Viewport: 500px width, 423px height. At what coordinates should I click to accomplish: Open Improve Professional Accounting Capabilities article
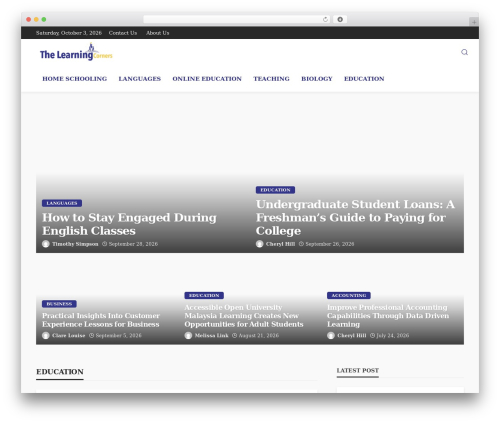pos(388,316)
